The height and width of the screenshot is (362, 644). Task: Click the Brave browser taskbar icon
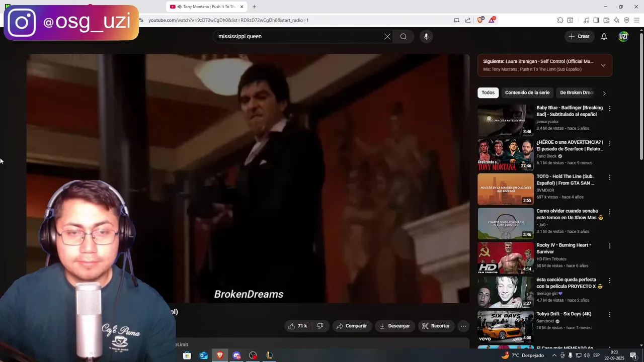220,355
